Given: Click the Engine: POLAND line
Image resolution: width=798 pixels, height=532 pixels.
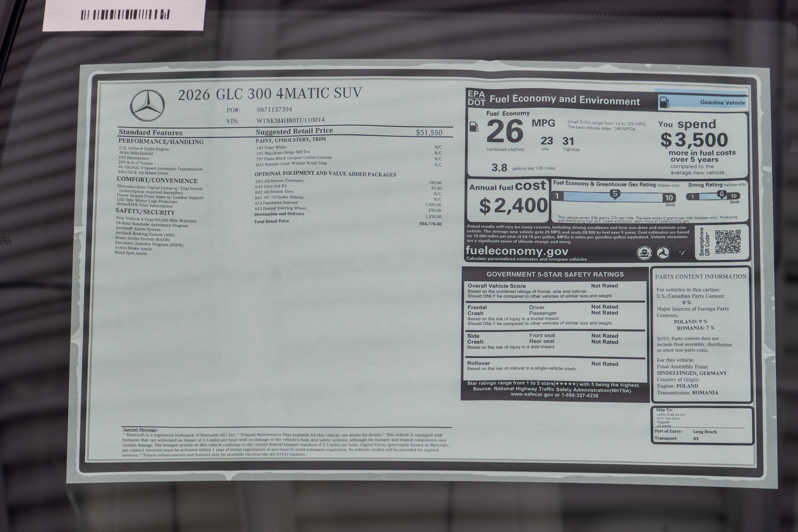Looking at the screenshot, I should pyautogui.click(x=678, y=386).
